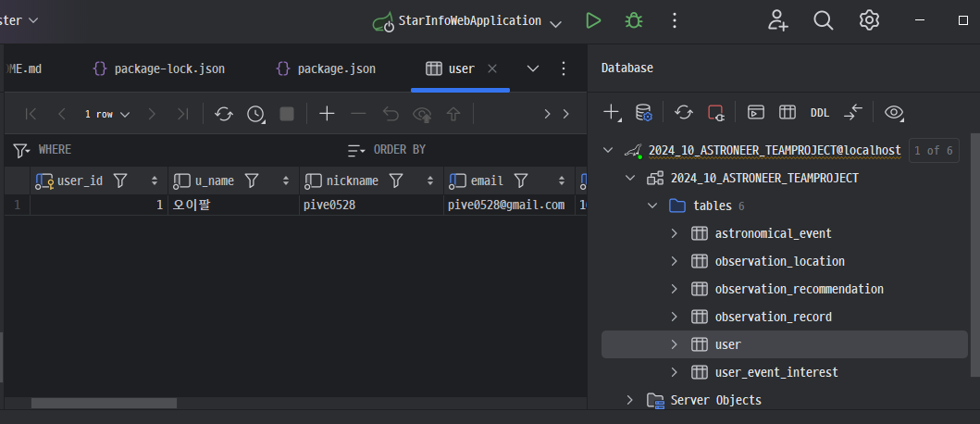
Task: Expand observation_location table
Action: (x=675, y=261)
